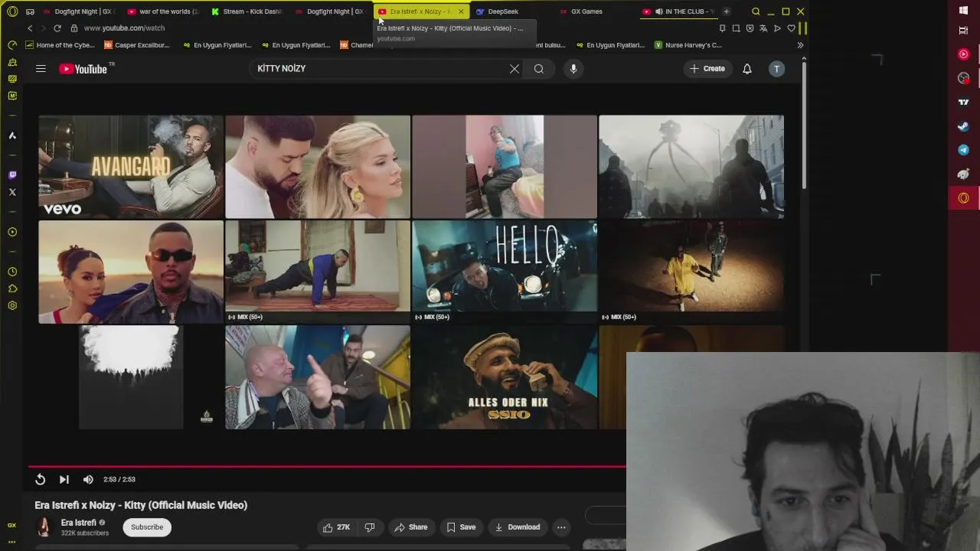This screenshot has height=551, width=980.
Task: Open more actions three-dot menu
Action: (x=561, y=527)
